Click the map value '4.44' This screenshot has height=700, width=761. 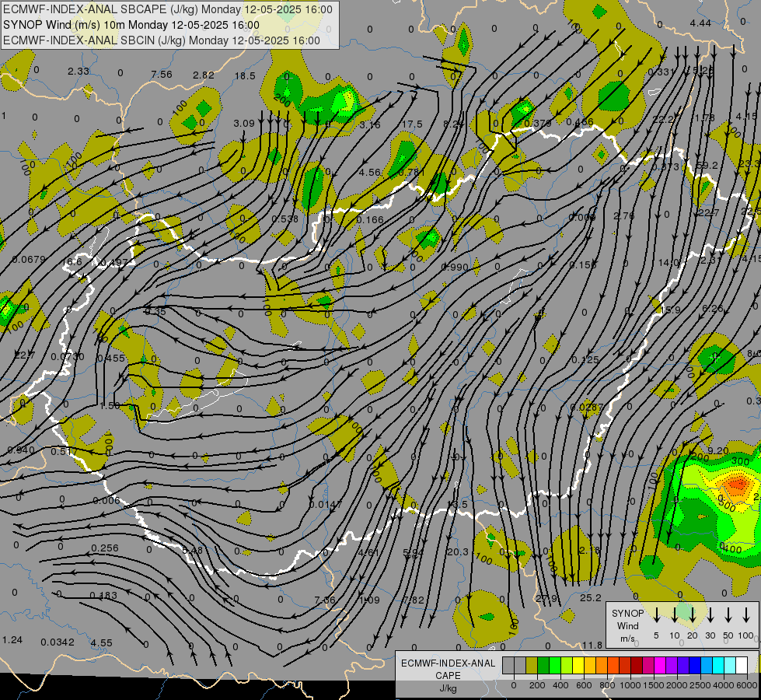point(700,23)
